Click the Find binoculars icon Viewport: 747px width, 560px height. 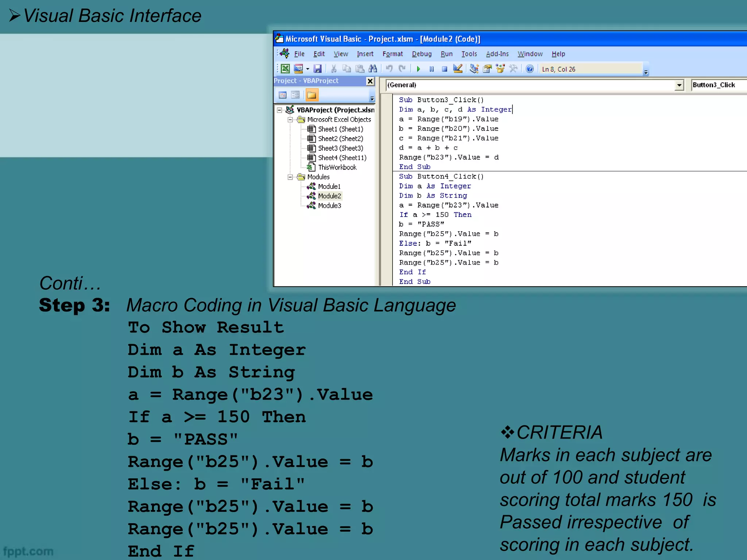coord(372,69)
